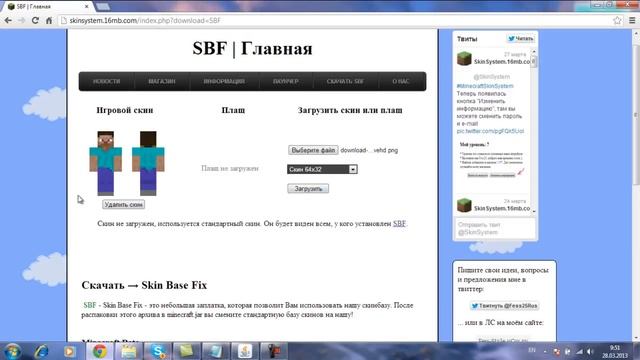Open the green sticky note taskbar icon
640x360 pixels.
pyautogui.click(x=186, y=351)
